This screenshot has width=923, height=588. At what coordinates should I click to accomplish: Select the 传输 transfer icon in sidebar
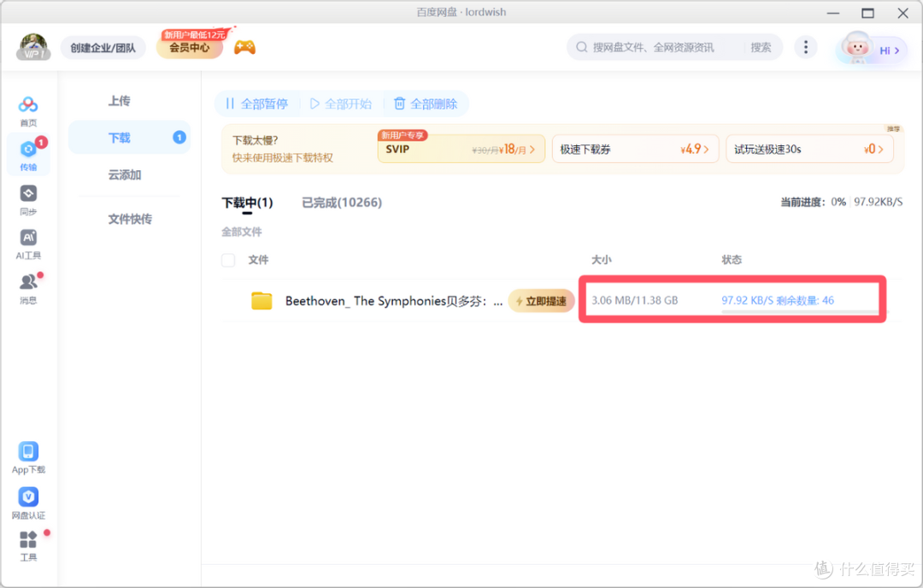(28, 154)
